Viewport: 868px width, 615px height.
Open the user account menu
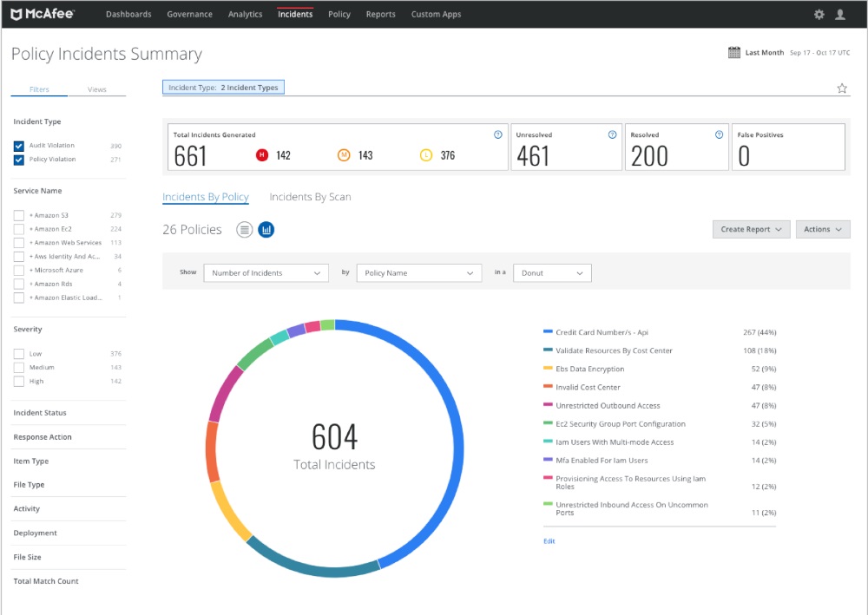coord(838,14)
